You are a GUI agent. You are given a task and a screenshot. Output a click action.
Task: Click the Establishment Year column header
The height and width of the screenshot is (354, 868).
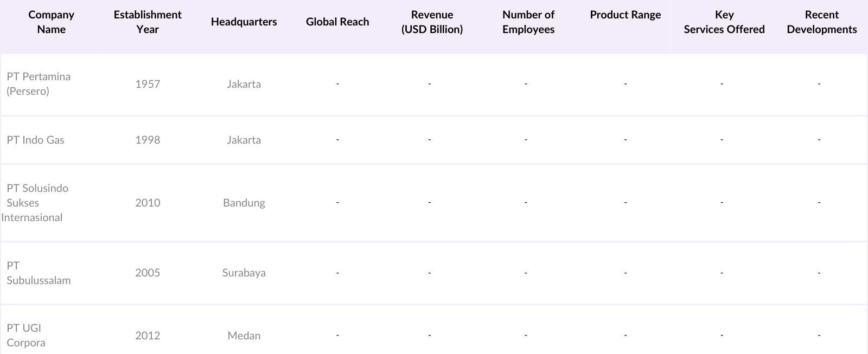148,22
